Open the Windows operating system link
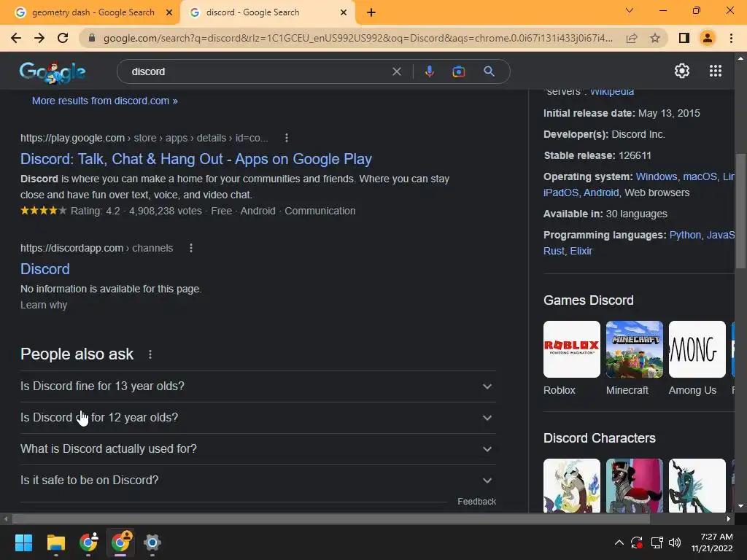Screen dimensions: 747x560 (x=656, y=176)
